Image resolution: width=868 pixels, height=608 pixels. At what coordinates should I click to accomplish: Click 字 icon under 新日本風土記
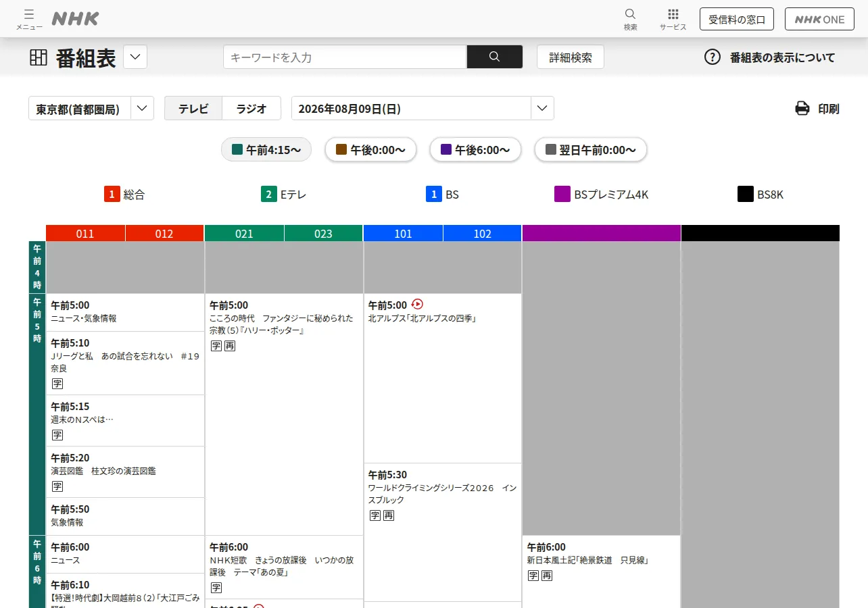coord(533,576)
